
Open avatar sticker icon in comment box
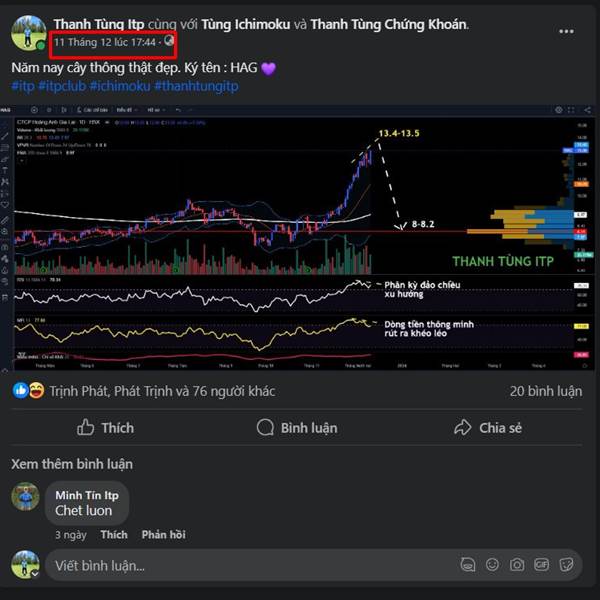pos(468,565)
